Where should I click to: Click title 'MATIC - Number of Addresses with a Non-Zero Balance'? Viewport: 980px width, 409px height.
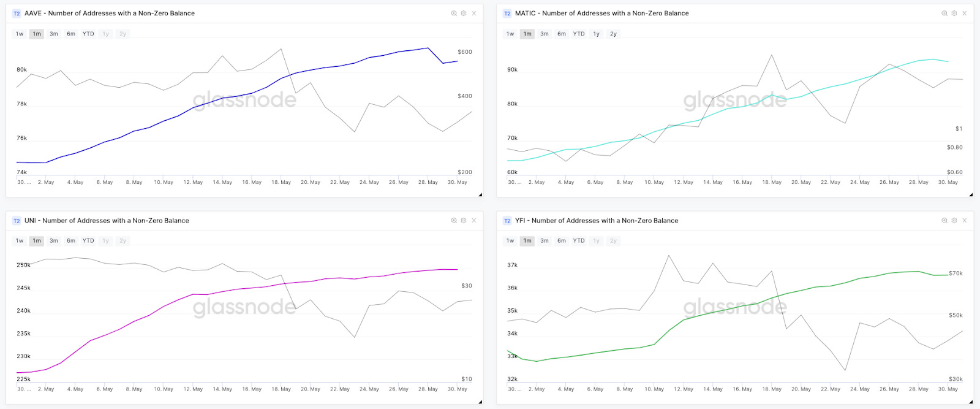point(602,13)
